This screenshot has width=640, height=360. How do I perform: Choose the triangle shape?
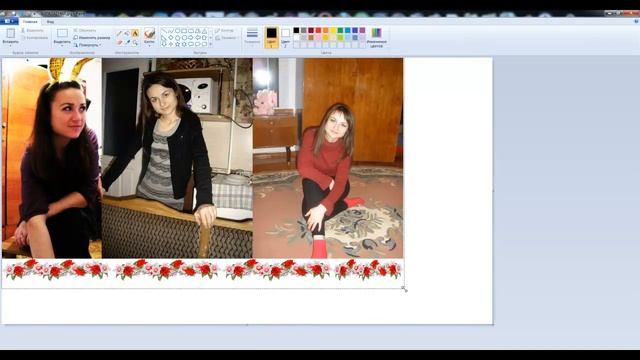coord(204,31)
